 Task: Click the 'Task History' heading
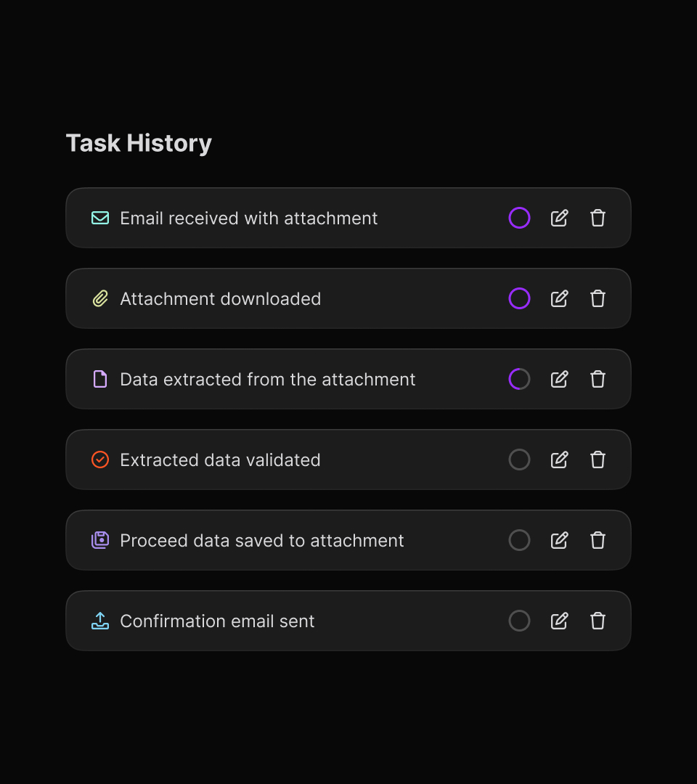tap(139, 143)
